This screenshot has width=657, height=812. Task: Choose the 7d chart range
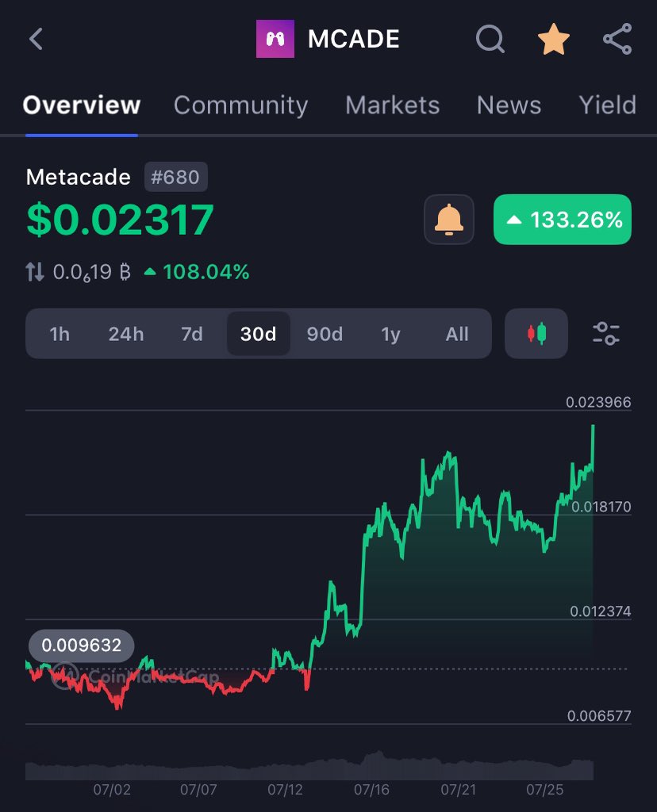pyautogui.click(x=192, y=334)
